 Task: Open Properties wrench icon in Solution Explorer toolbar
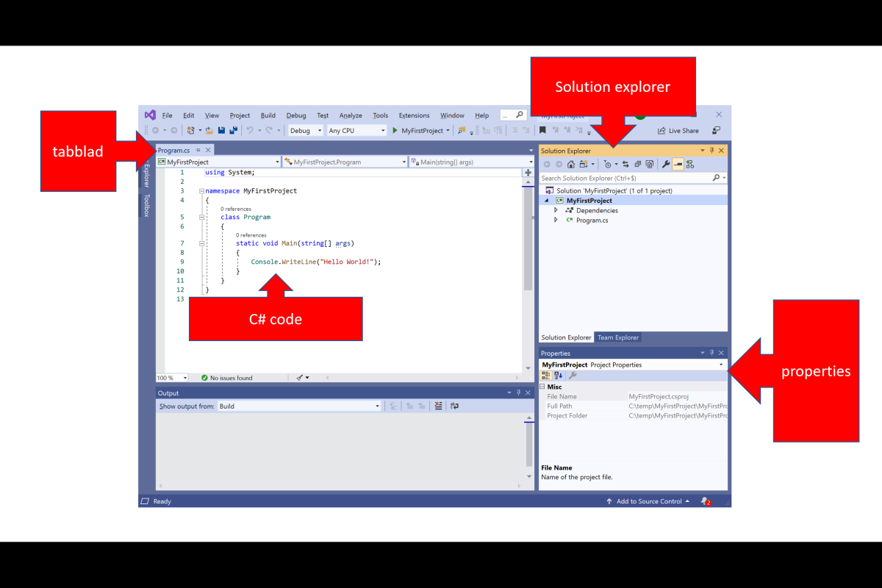pyautogui.click(x=665, y=165)
